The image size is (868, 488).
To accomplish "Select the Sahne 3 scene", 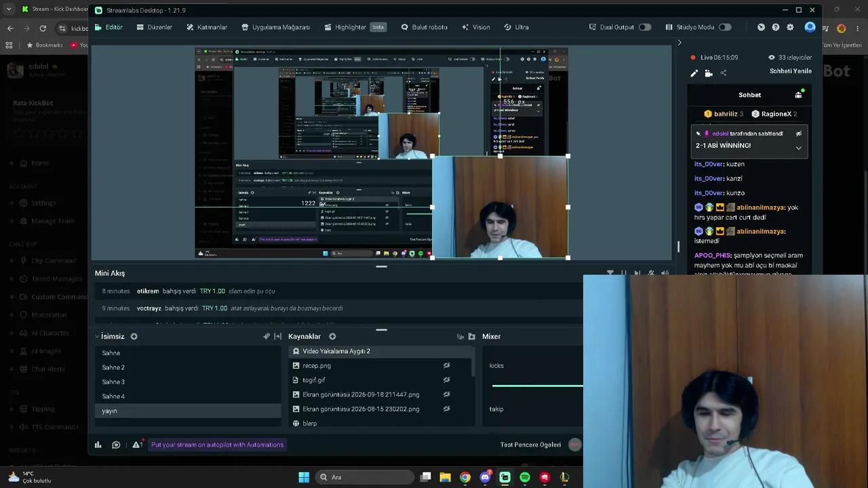I will click(187, 382).
